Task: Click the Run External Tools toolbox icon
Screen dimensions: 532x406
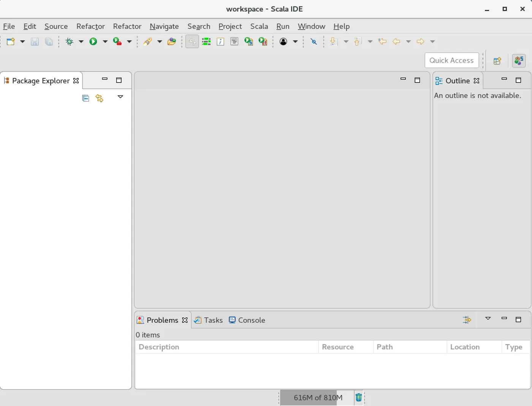Action: [x=117, y=41]
